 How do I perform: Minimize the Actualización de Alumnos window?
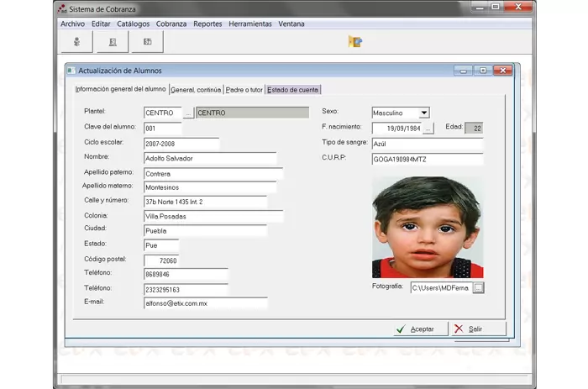(x=463, y=71)
